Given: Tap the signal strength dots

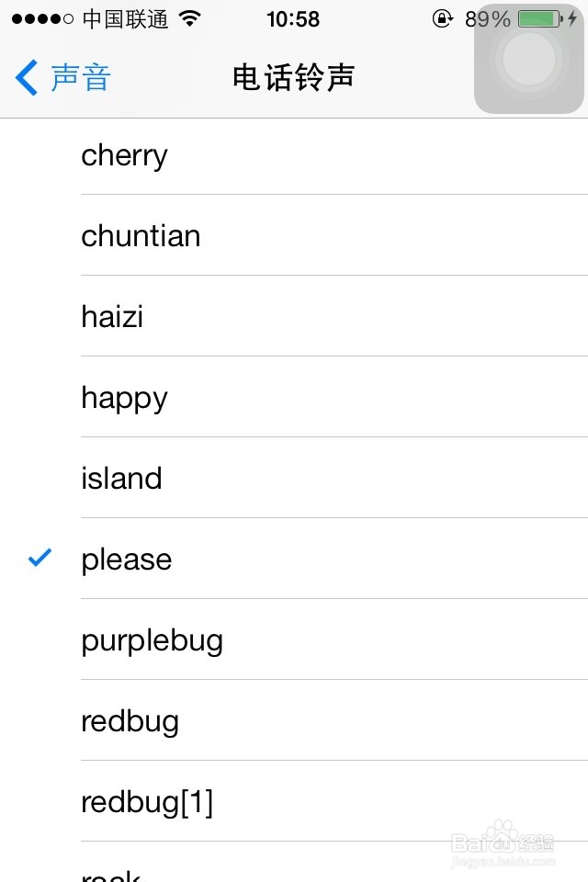Looking at the screenshot, I should 42,18.
